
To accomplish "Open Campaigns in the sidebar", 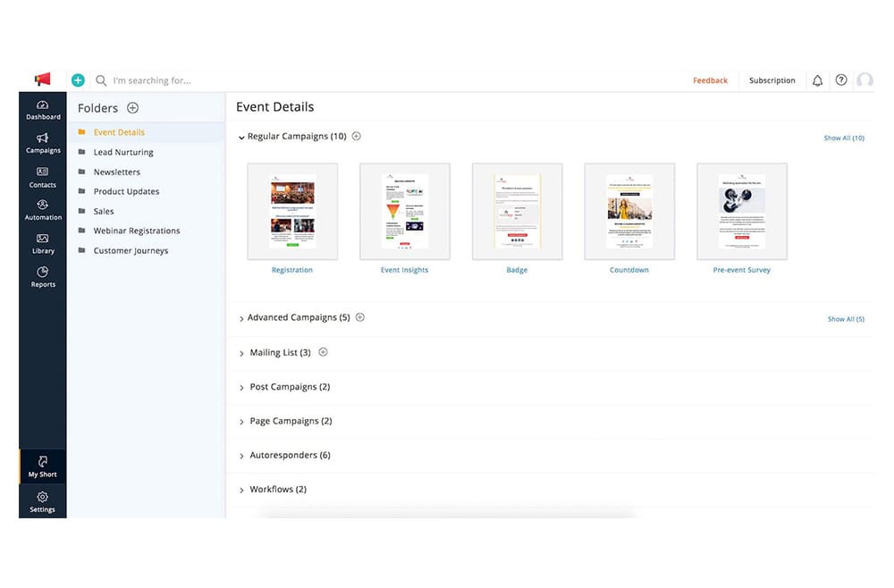I will tap(43, 144).
